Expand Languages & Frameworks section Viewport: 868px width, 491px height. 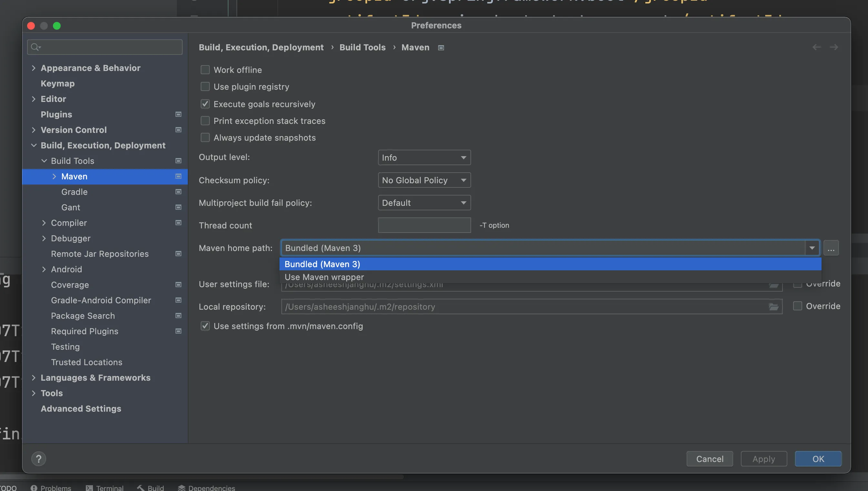[x=33, y=378]
